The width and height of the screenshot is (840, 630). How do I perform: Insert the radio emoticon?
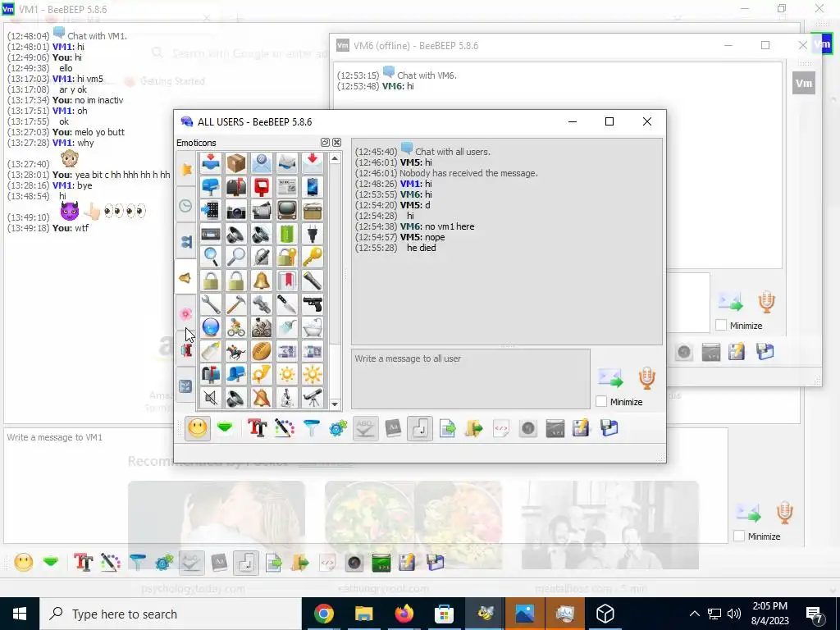[313, 210]
